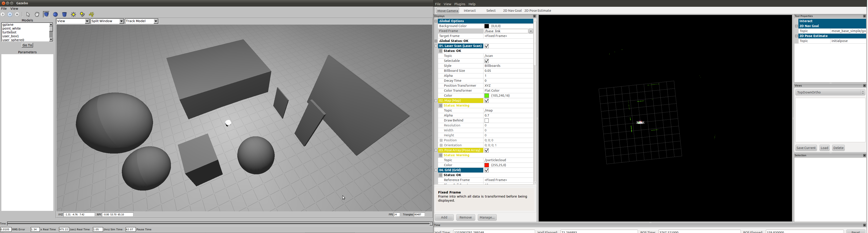Close the Selection panel
The height and width of the screenshot is (233, 868).
pyautogui.click(x=864, y=156)
